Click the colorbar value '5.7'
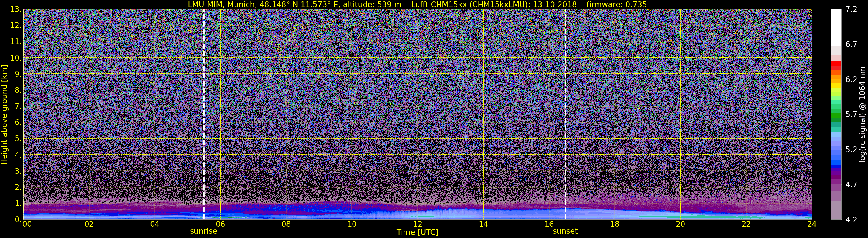Viewport: 868px width, 238px height. coord(851,115)
